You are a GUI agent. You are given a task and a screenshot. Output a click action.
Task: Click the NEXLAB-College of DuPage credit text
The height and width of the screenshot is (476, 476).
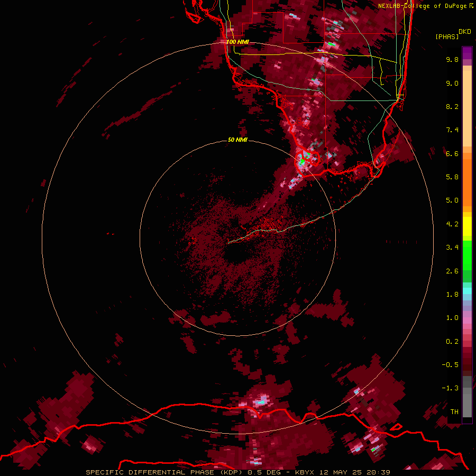click(423, 6)
